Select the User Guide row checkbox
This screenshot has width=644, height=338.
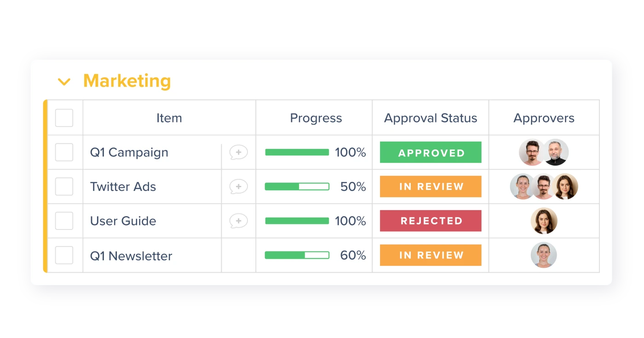64,221
